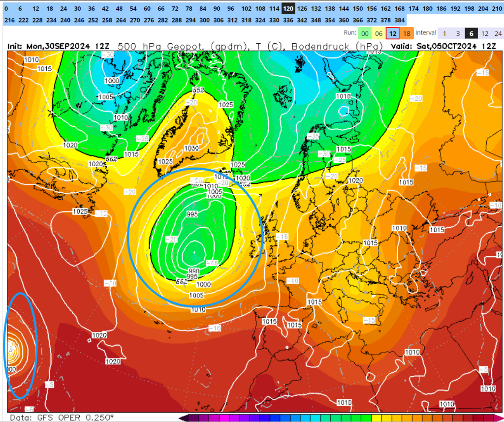
Task: Switch to the 18 model run
Action: pyautogui.click(x=407, y=33)
